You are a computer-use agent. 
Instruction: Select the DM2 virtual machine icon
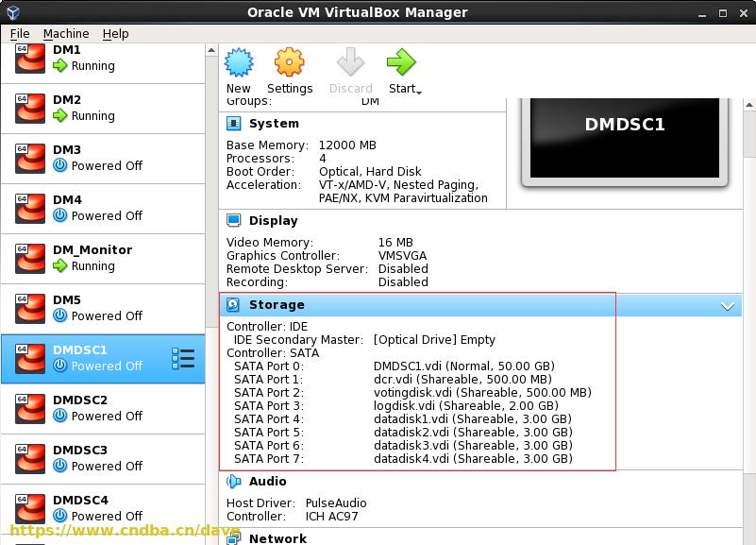pos(30,109)
